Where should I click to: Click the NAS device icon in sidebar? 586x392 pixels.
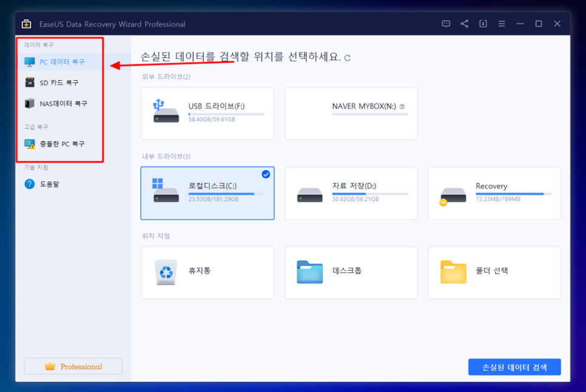point(30,103)
